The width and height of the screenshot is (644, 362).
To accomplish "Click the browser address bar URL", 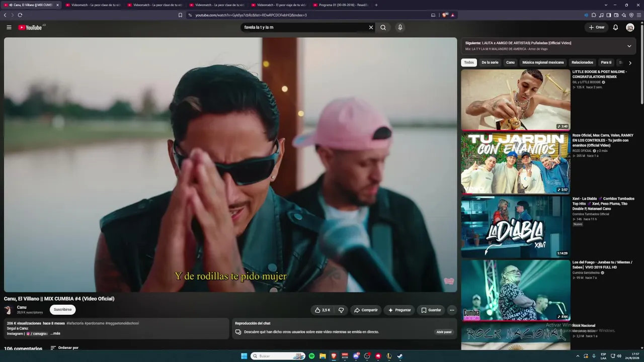I will pos(251,15).
